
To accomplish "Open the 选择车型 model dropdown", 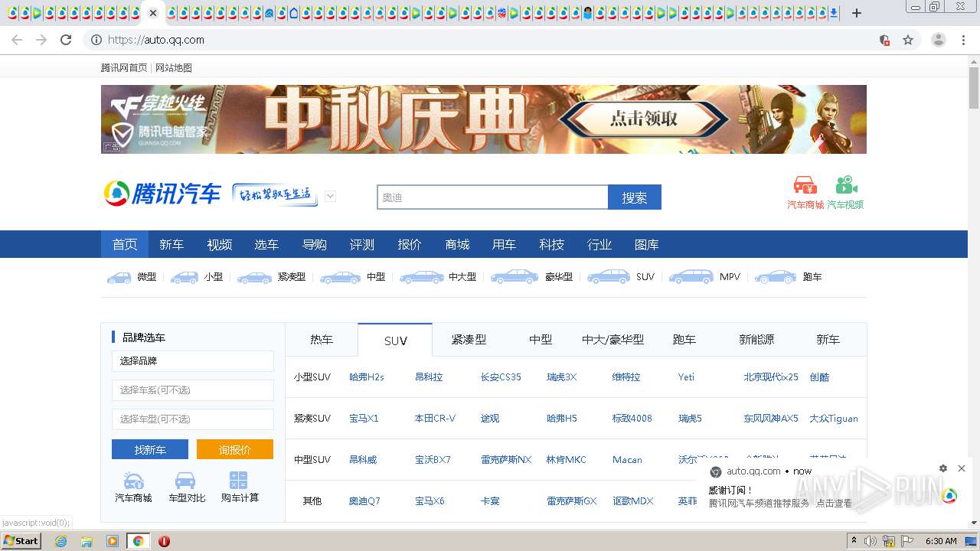I will click(x=193, y=419).
